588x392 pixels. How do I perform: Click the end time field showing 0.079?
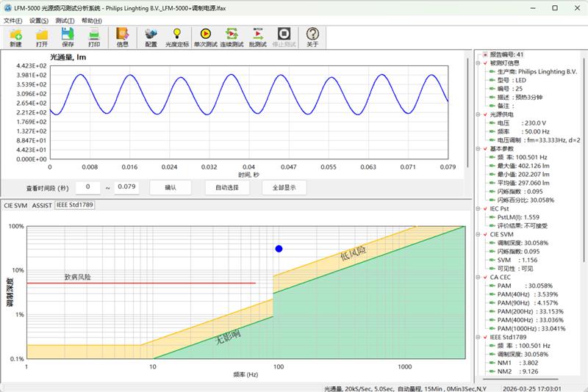(x=127, y=188)
